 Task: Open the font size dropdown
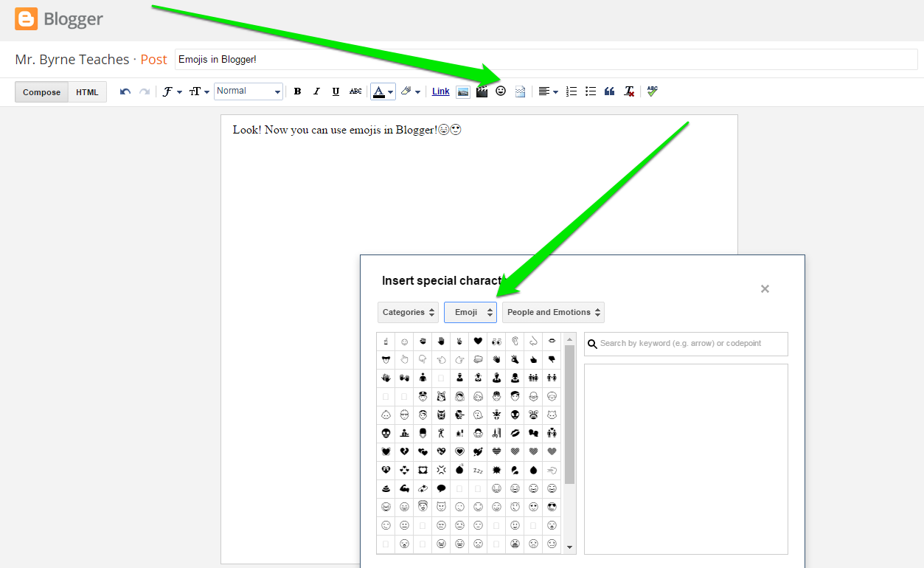point(199,91)
